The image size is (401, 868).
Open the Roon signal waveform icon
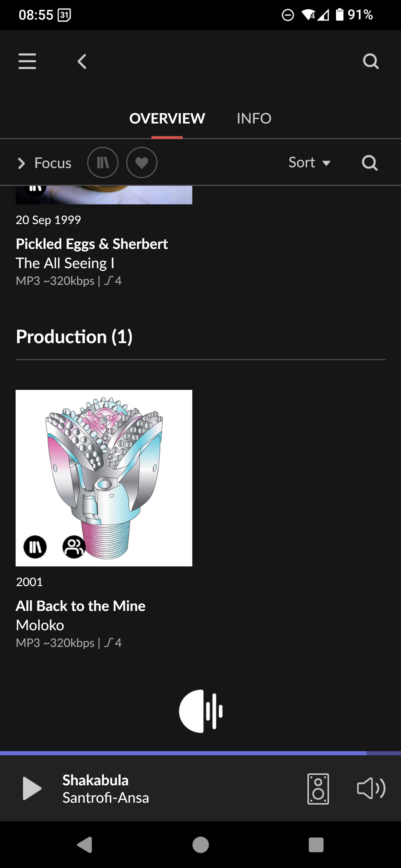[x=200, y=711]
